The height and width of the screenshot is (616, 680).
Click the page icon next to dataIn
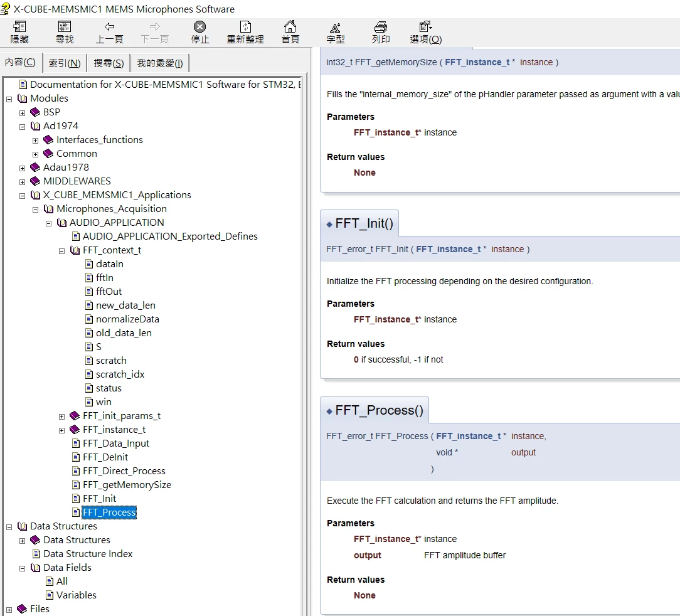pos(89,263)
